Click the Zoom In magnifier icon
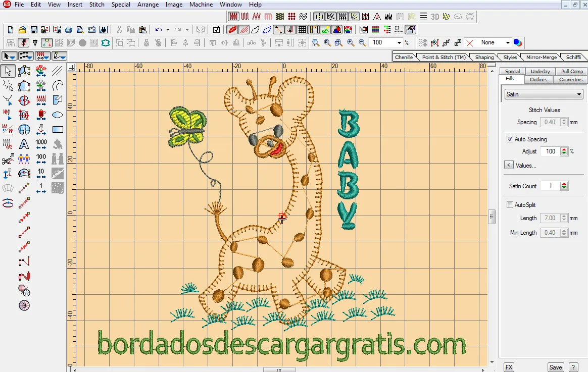 (350, 42)
